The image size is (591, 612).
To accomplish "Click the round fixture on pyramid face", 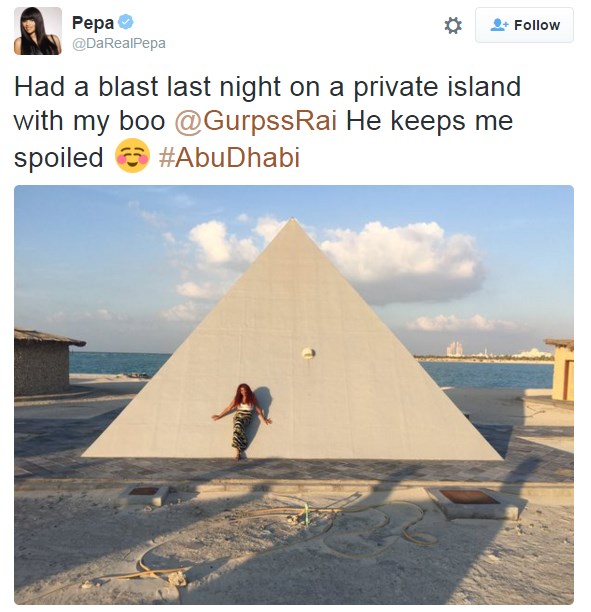I will pos(308,353).
